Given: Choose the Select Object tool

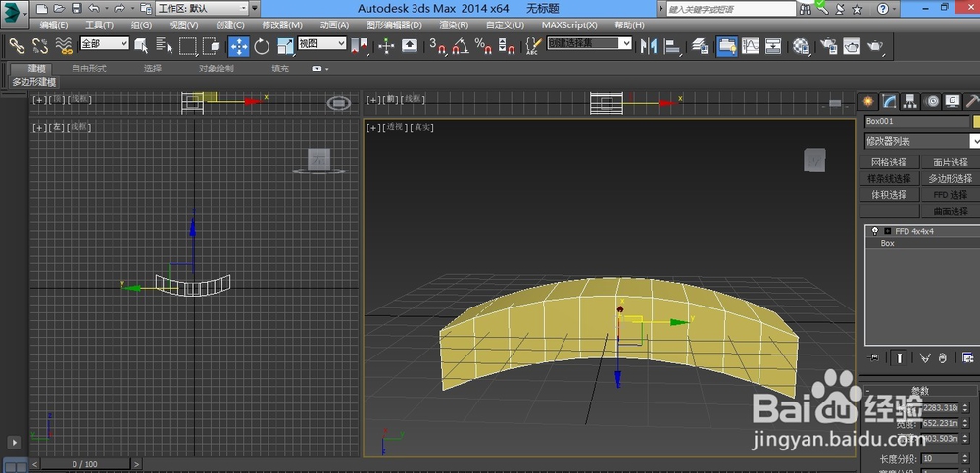Looking at the screenshot, I should (x=141, y=46).
